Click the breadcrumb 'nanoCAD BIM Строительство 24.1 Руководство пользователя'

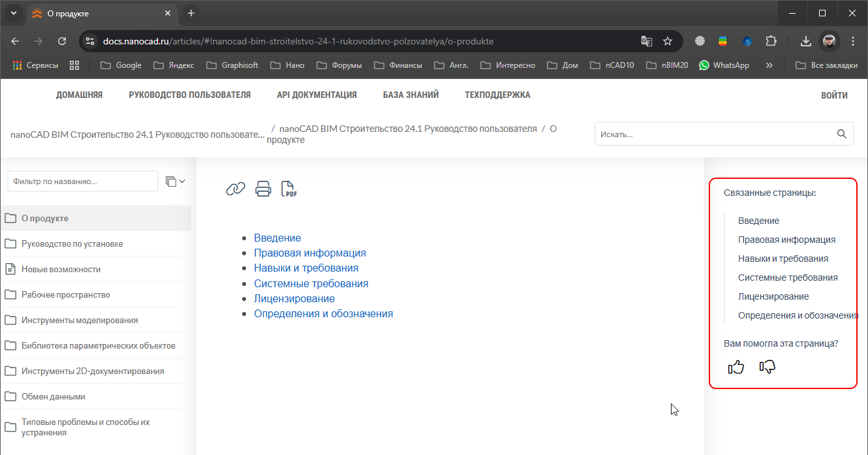408,129
